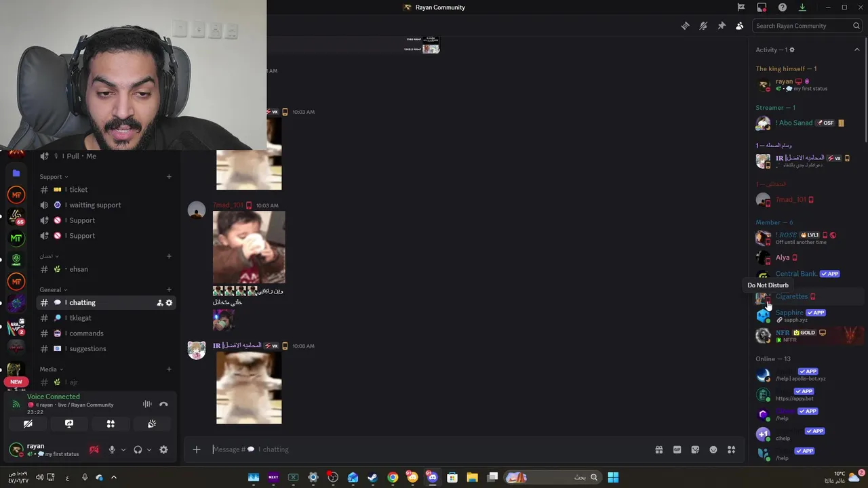The width and height of the screenshot is (868, 488).
Task: Disconnect from voice with hang-up icon
Action: pos(163,404)
